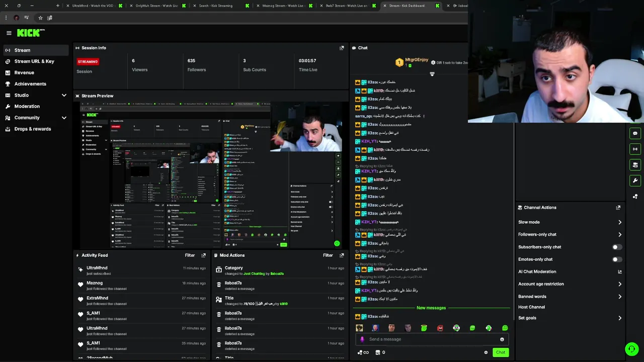
Task: Click MtgrOEnjoy top gifter name
Action: click(x=416, y=60)
